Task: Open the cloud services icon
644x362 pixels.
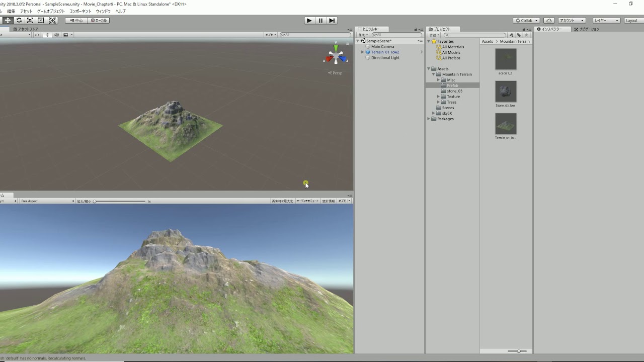Action: 549,21
